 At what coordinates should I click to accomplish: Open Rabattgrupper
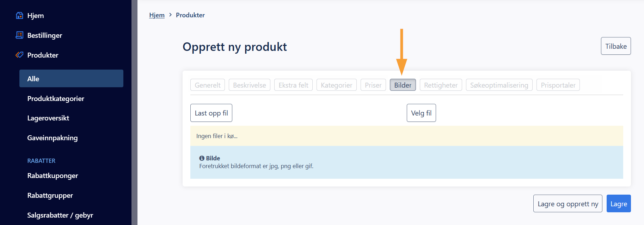50,195
